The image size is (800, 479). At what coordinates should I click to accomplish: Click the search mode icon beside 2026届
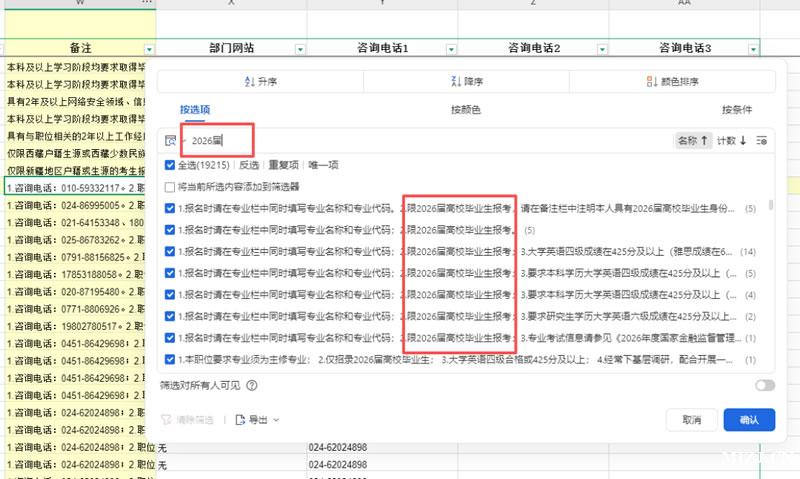click(x=171, y=141)
